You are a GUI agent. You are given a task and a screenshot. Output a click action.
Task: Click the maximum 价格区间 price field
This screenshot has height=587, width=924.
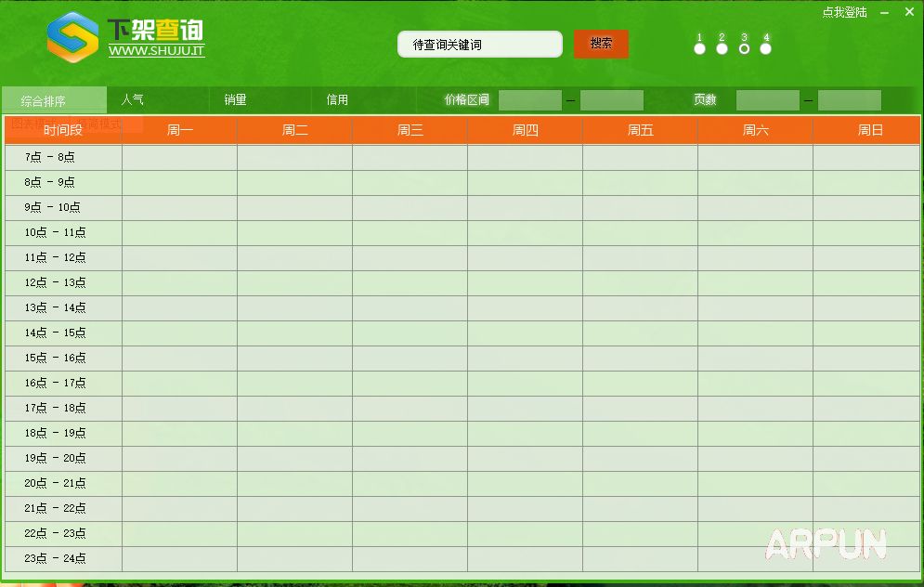612,100
